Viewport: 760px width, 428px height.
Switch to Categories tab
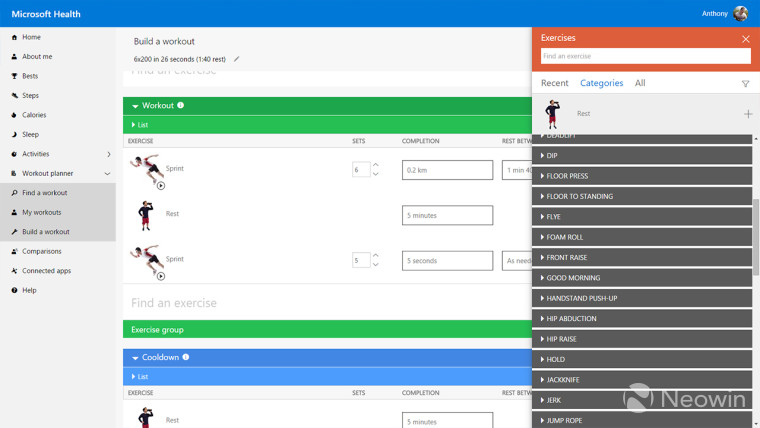point(602,83)
